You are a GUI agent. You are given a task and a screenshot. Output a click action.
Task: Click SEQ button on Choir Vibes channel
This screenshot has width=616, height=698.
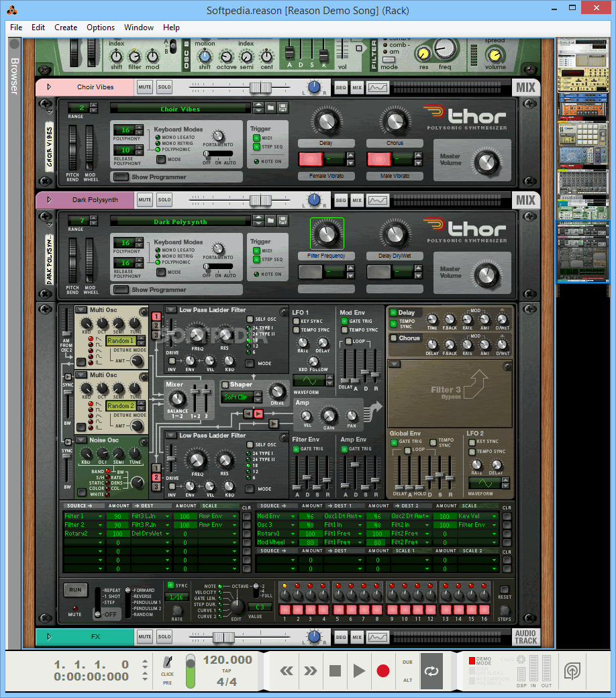[340, 88]
